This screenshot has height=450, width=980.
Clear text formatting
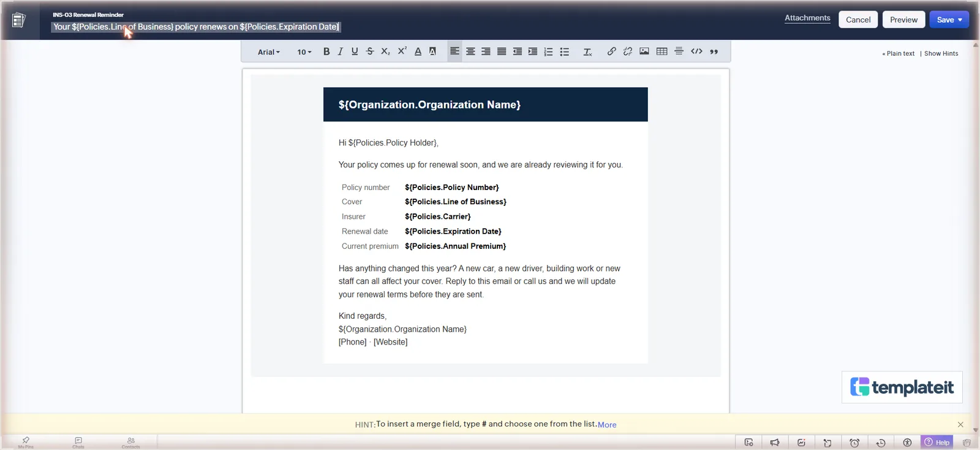[x=587, y=51]
